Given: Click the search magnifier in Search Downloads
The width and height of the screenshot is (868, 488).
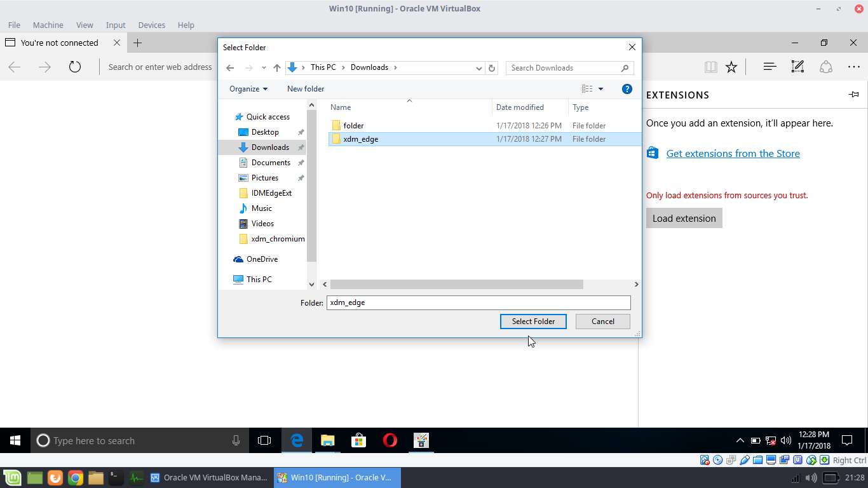Looking at the screenshot, I should pos(625,68).
